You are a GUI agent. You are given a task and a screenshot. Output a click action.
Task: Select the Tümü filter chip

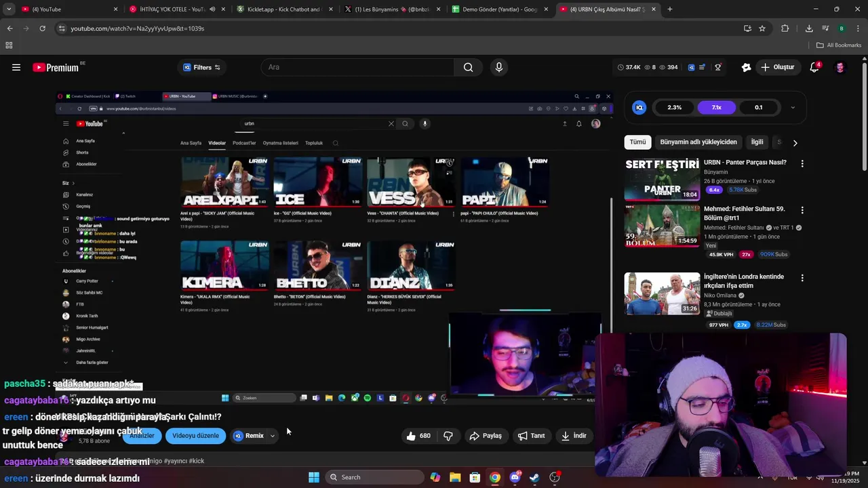click(637, 142)
